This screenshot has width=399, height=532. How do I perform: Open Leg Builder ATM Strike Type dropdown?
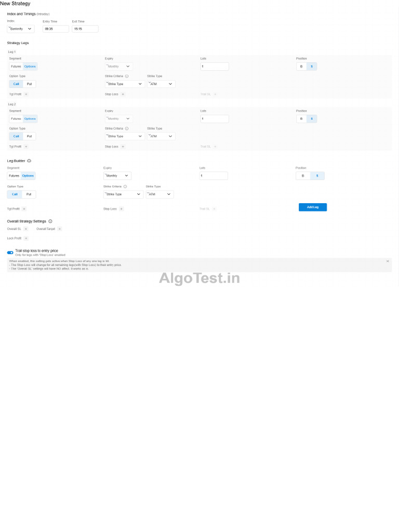[160, 194]
